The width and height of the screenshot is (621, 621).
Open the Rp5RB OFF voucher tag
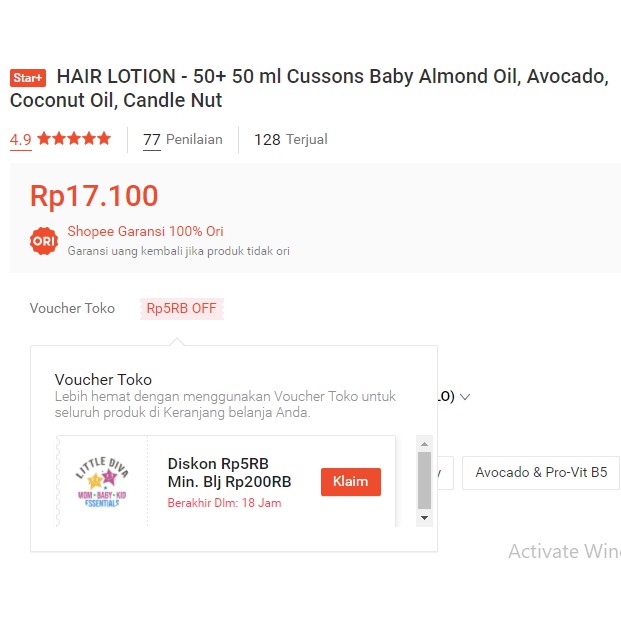click(x=181, y=308)
